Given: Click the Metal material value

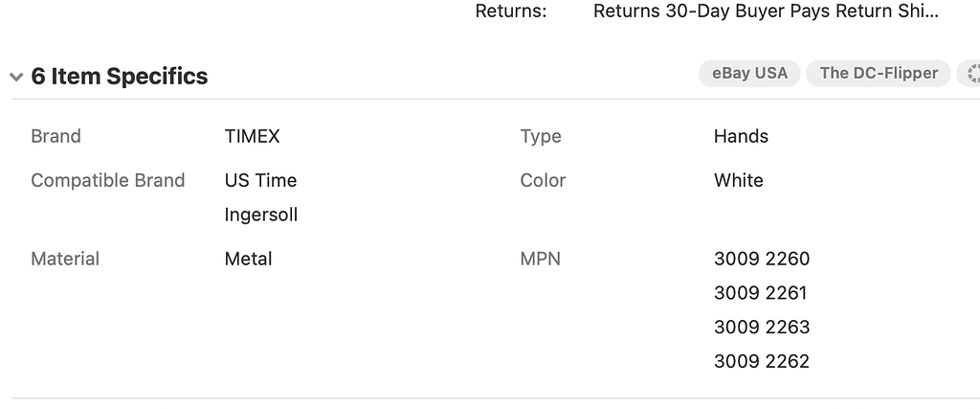Looking at the screenshot, I should [x=249, y=259].
